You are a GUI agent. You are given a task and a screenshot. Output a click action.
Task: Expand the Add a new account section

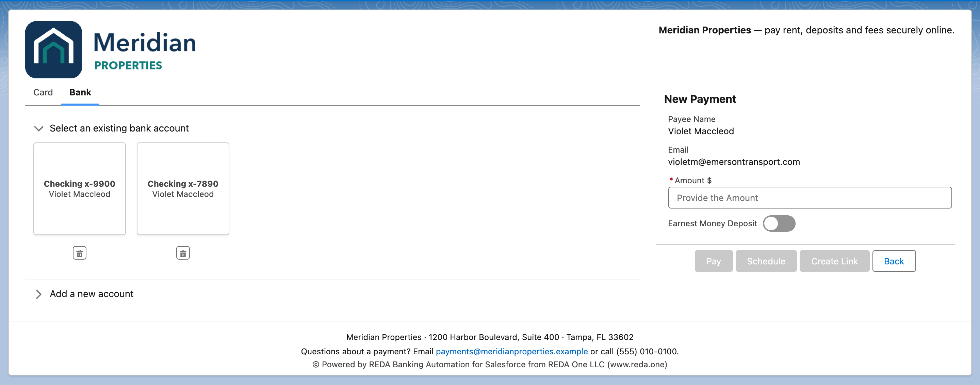click(x=38, y=294)
